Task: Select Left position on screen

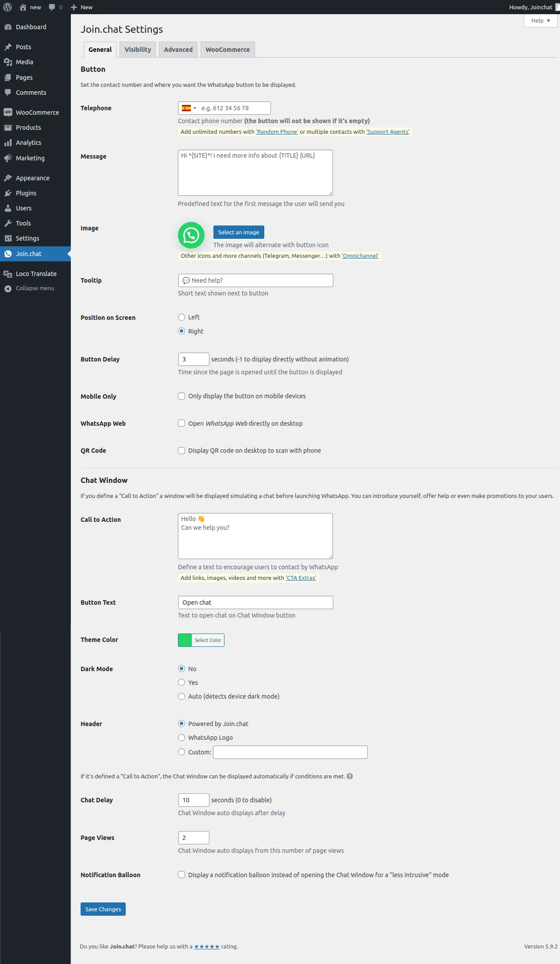Action: pyautogui.click(x=182, y=317)
